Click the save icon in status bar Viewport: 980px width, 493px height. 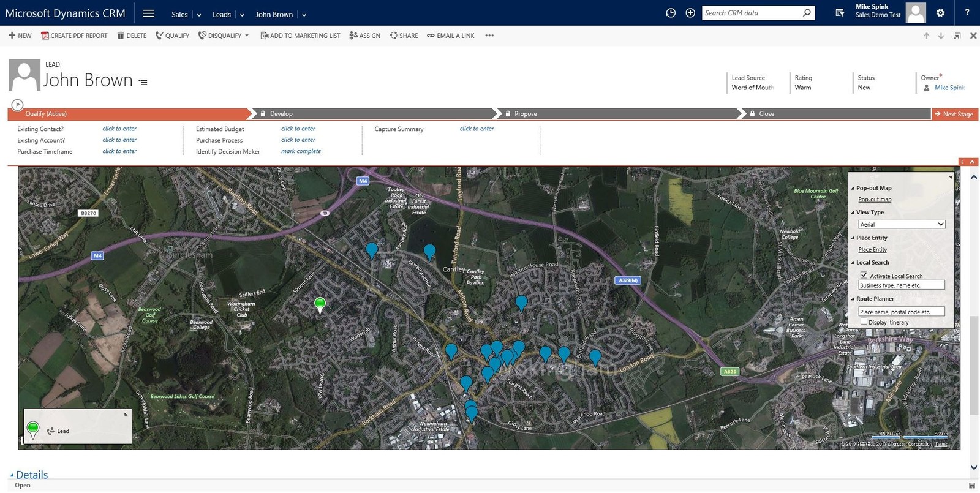coord(972,486)
